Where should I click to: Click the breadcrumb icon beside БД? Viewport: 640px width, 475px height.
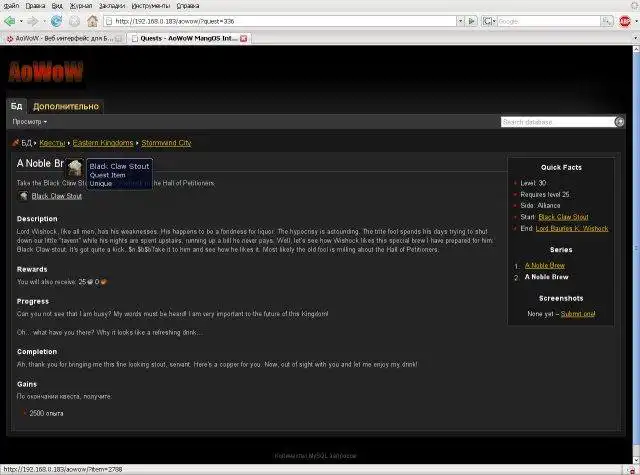click(16, 142)
